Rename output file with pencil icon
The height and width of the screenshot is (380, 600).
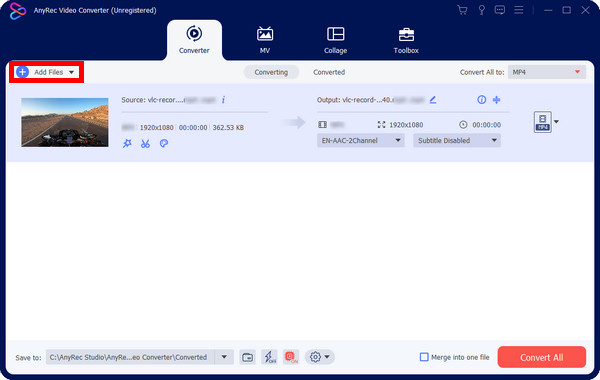(433, 100)
